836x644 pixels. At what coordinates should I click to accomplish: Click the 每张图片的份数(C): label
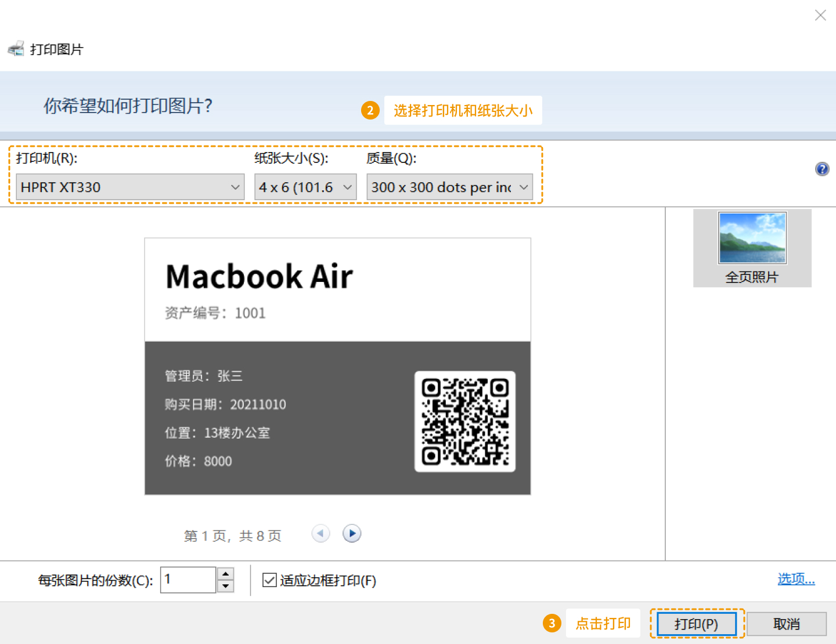coord(96,580)
